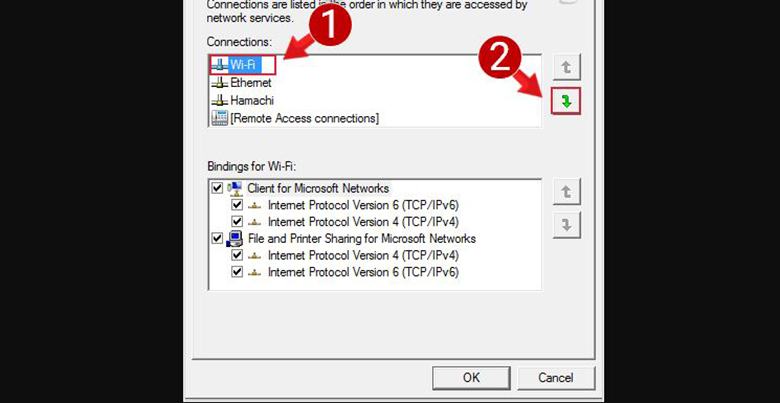Click the Remote Access connections phone icon

(x=219, y=118)
